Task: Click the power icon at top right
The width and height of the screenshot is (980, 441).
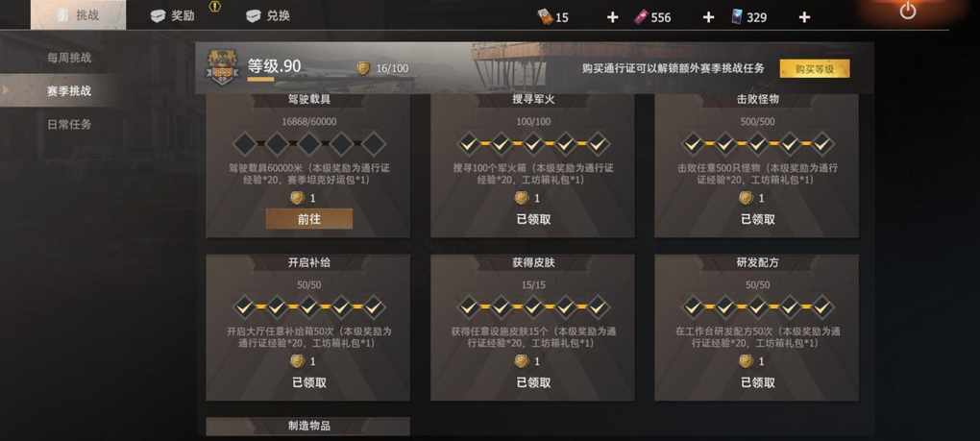Action: 908,11
